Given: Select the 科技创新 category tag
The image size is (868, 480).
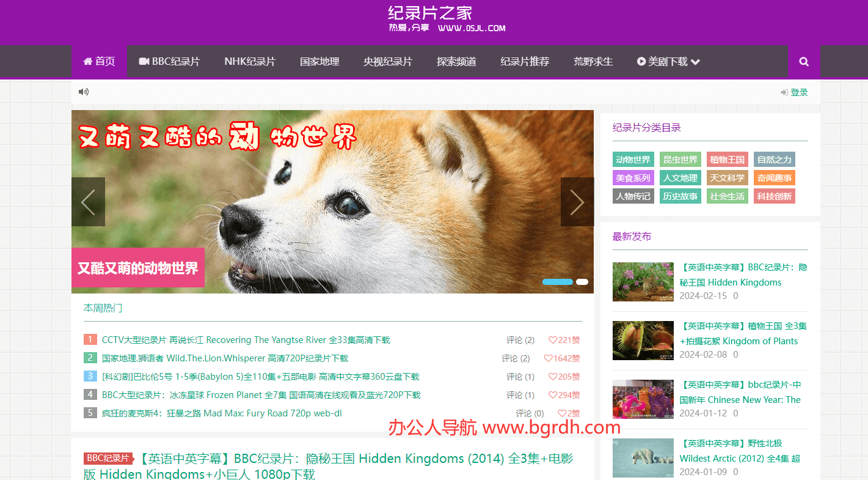Looking at the screenshot, I should [x=775, y=196].
